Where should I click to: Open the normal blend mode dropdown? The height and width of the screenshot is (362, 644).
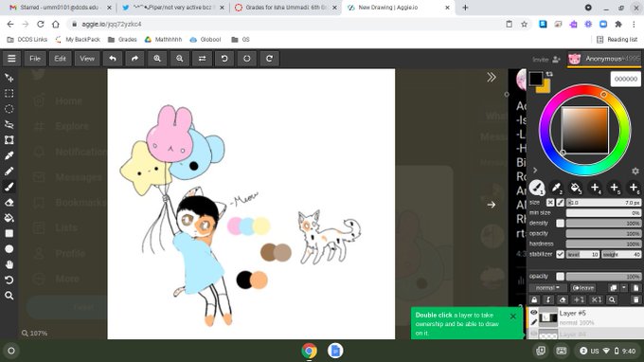[x=547, y=288]
